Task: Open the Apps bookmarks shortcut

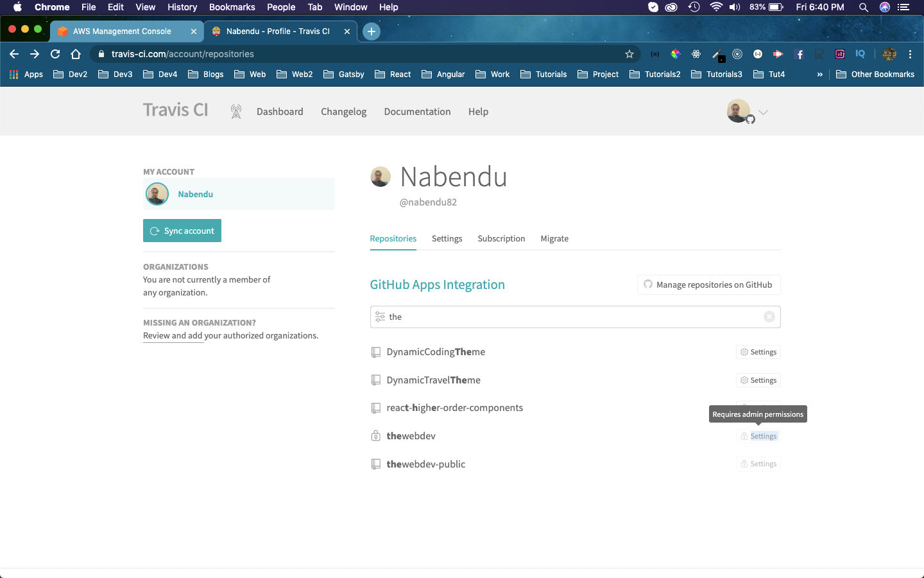Action: point(26,74)
